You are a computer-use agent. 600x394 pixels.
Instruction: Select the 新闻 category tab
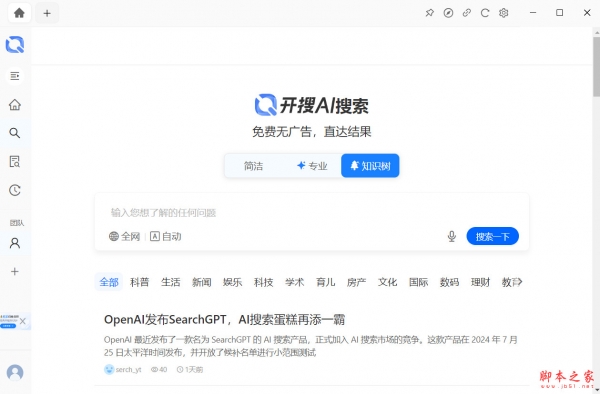click(x=201, y=282)
